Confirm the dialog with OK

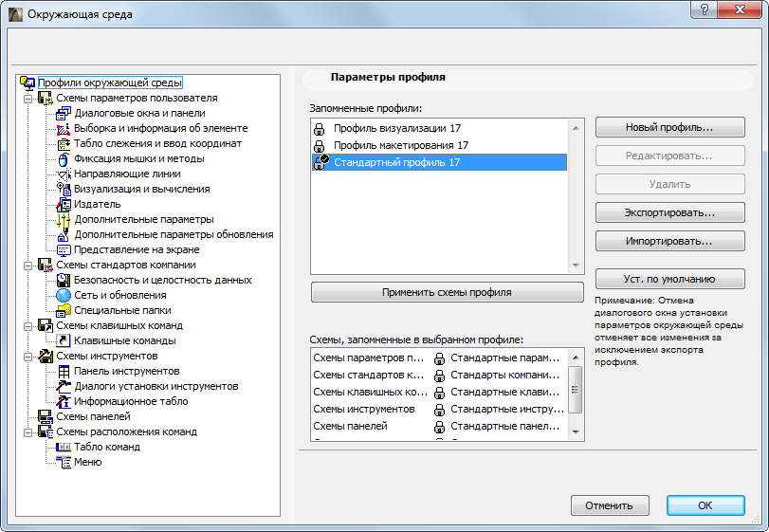tap(705, 505)
